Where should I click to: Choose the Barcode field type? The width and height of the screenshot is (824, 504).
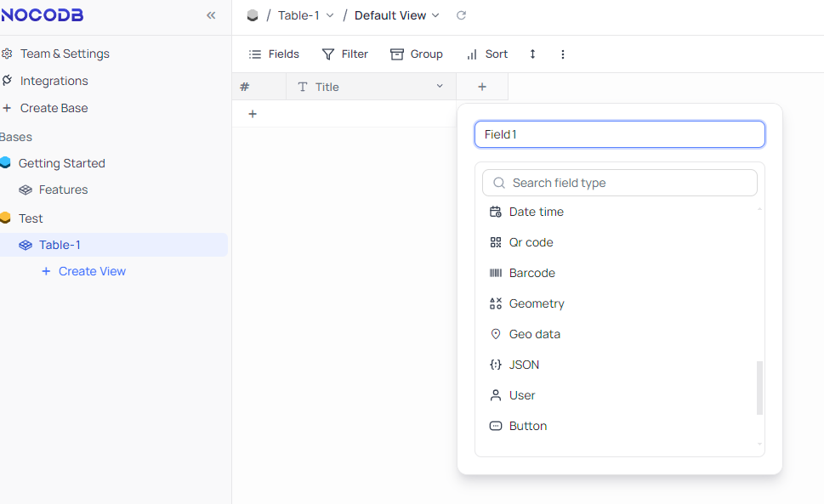tap(531, 273)
